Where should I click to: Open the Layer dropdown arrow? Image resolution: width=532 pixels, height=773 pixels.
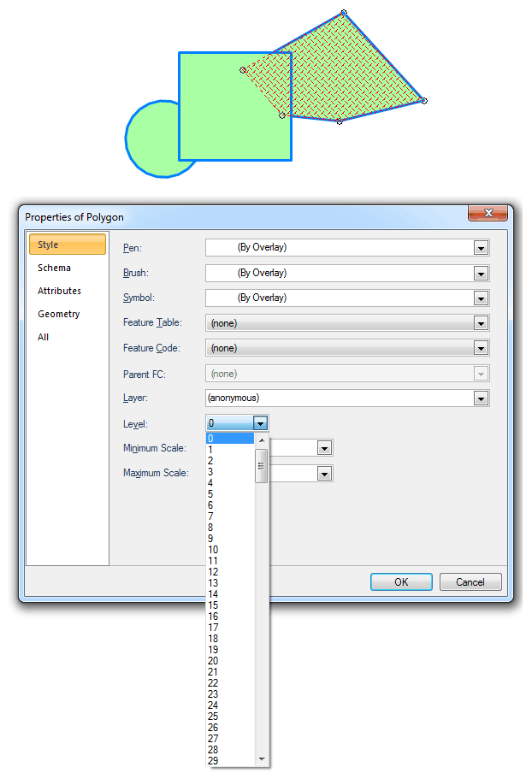(x=481, y=398)
